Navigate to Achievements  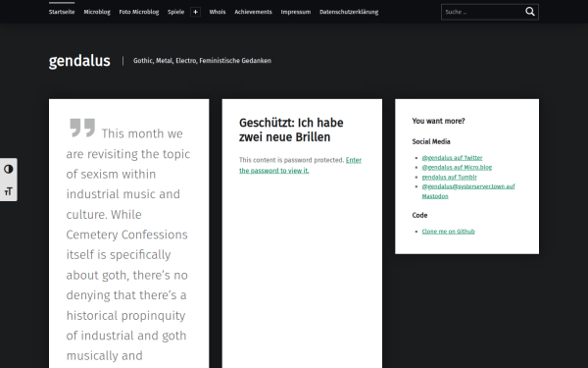click(x=253, y=12)
